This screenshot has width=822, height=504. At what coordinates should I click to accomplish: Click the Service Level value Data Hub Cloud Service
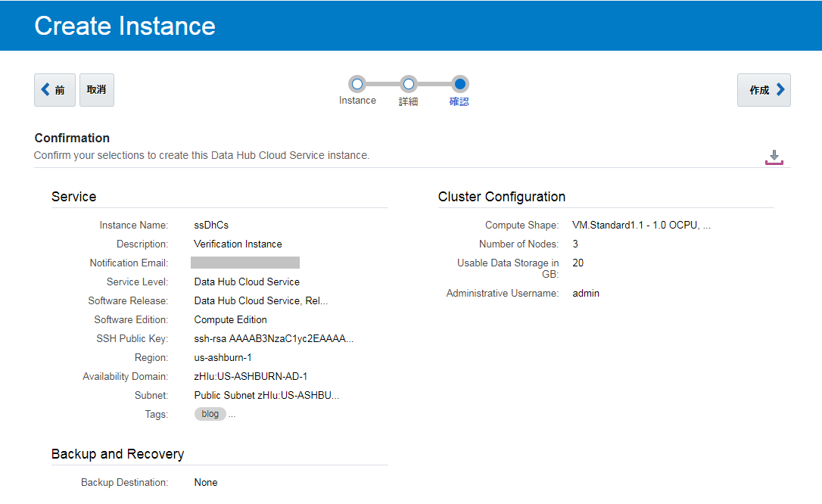click(247, 282)
